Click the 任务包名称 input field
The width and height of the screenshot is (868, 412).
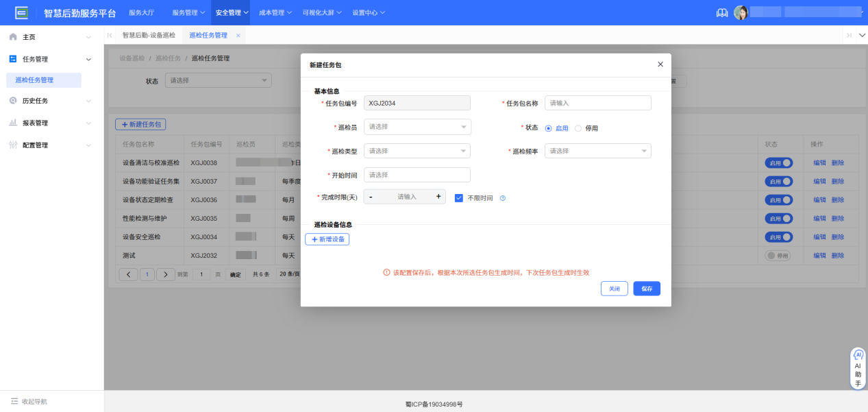coord(597,103)
